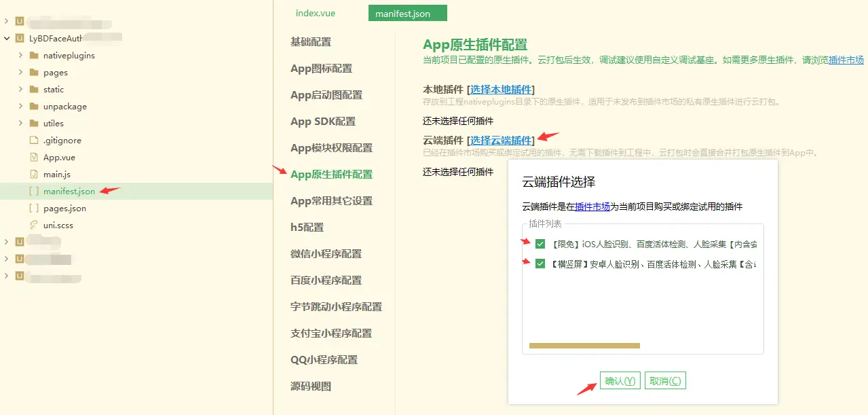Image resolution: width=868 pixels, height=415 pixels.
Task: Expand the pages folder
Action: click(x=21, y=72)
